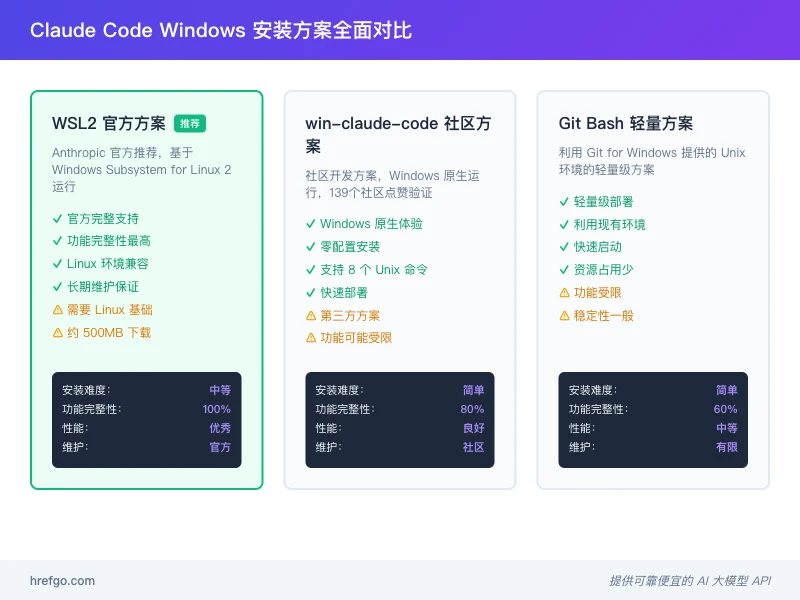Click the checkmark icon beside 资源占用少

coord(564,270)
